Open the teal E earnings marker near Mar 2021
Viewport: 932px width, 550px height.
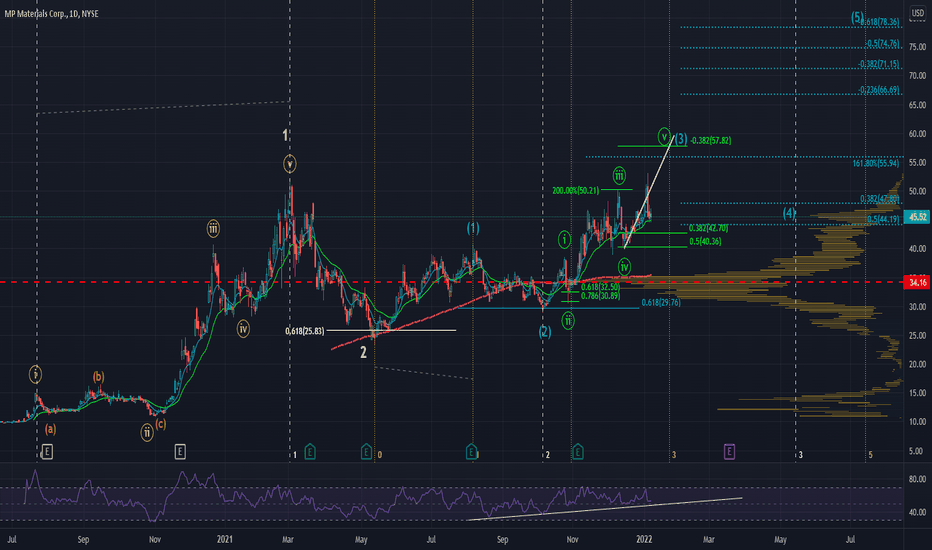coord(310,452)
